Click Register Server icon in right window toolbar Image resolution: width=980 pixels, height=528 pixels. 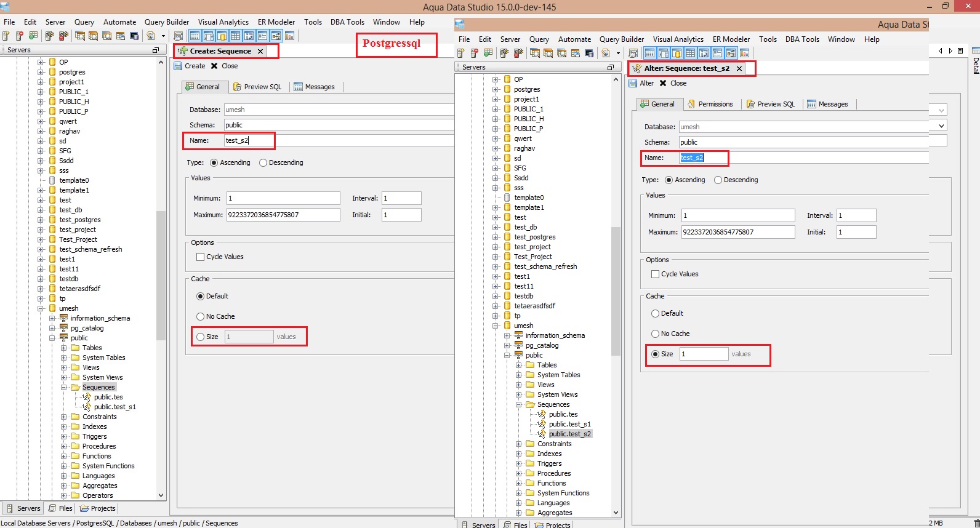[460, 53]
